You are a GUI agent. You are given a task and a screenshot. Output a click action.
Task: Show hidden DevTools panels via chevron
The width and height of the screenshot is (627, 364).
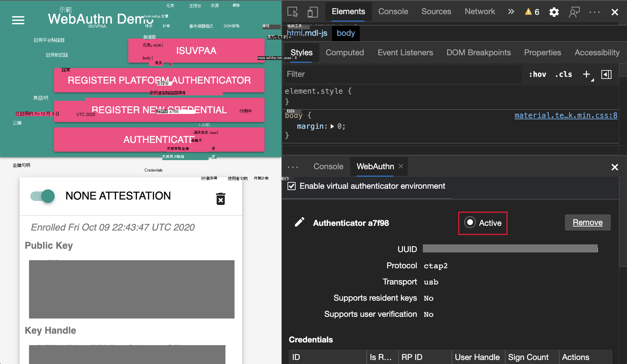click(x=511, y=12)
